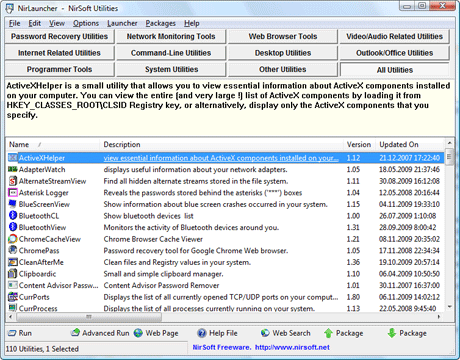Click Advanced Run in bottom toolbar
Screen dimensions: 460x360
pyautogui.click(x=100, y=333)
